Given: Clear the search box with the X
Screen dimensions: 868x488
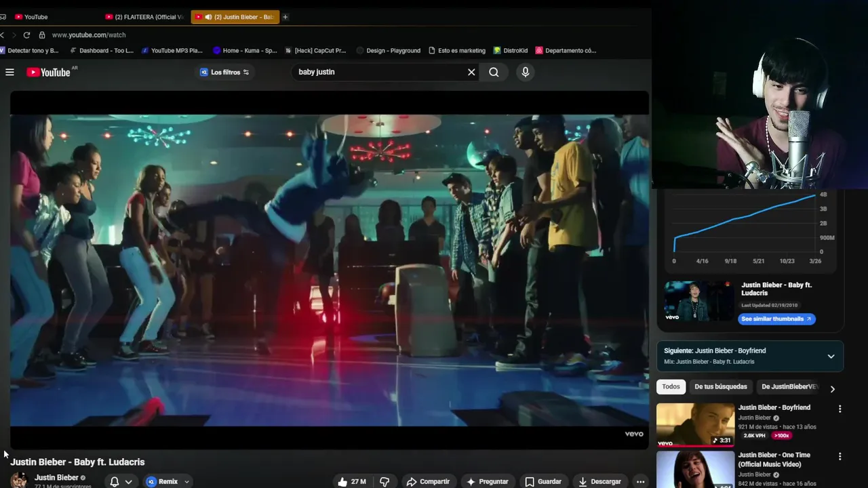Looking at the screenshot, I should tap(471, 72).
